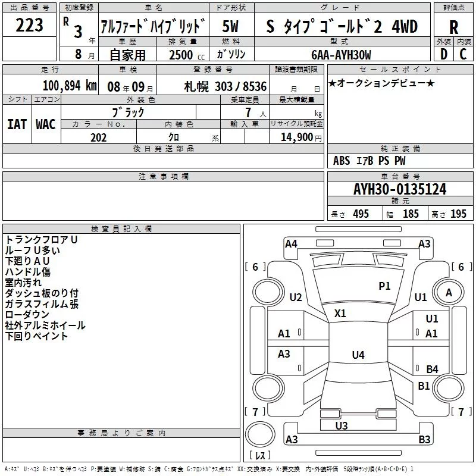Image resolution: width=476 pixels, height=476 pixels.
Task: Select damage mark P1 on hood
Action: point(384,286)
